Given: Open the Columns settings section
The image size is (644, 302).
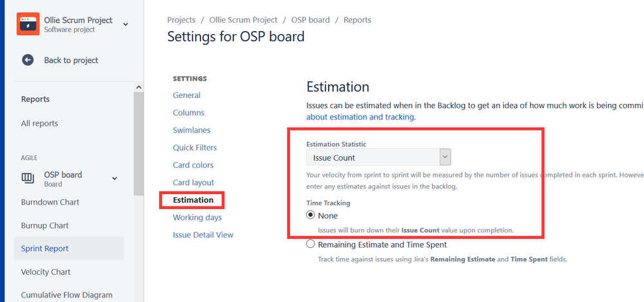Looking at the screenshot, I should (188, 112).
